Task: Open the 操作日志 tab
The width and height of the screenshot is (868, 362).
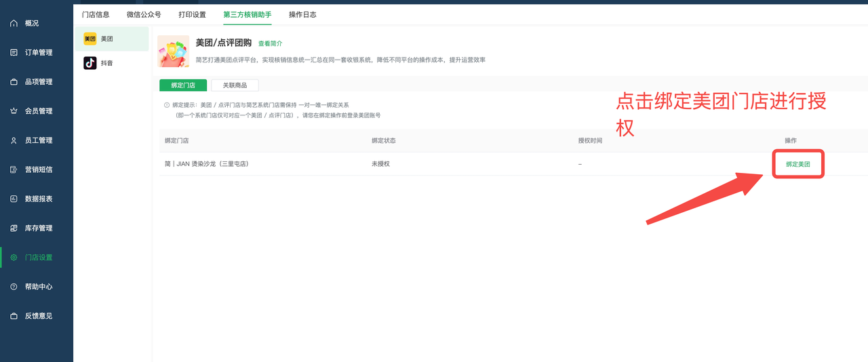Action: (x=302, y=14)
